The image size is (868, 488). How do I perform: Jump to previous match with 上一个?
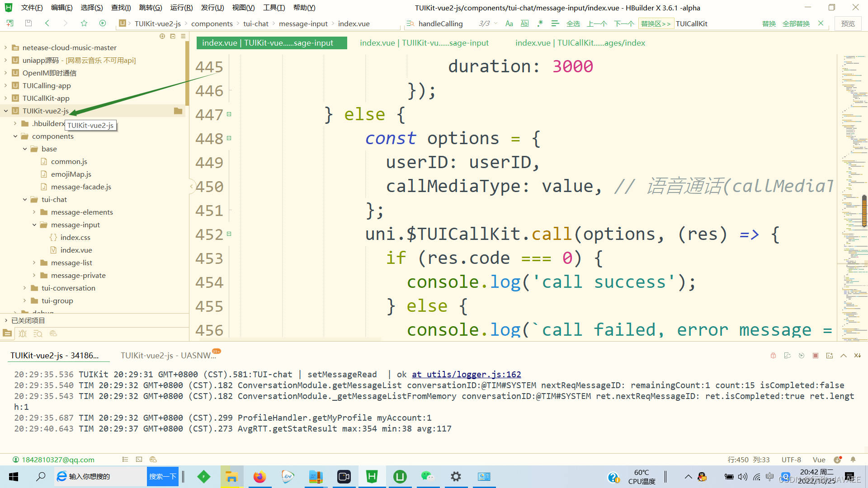pyautogui.click(x=597, y=23)
